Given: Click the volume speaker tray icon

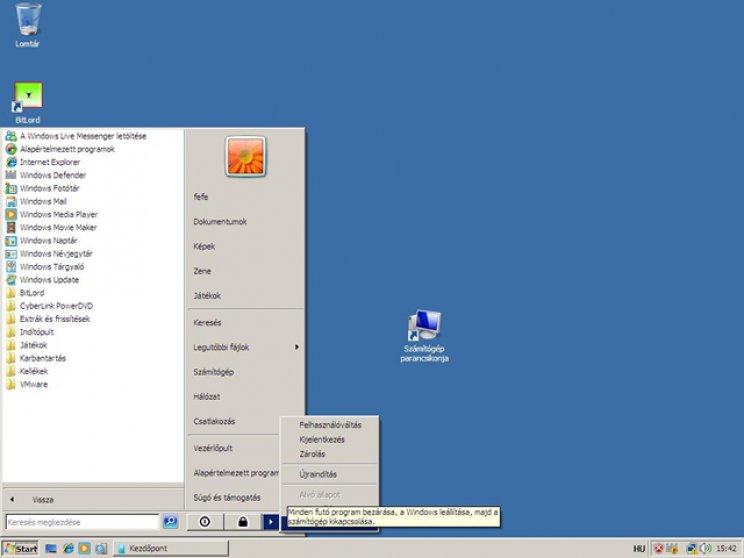Looking at the screenshot, I should [706, 549].
